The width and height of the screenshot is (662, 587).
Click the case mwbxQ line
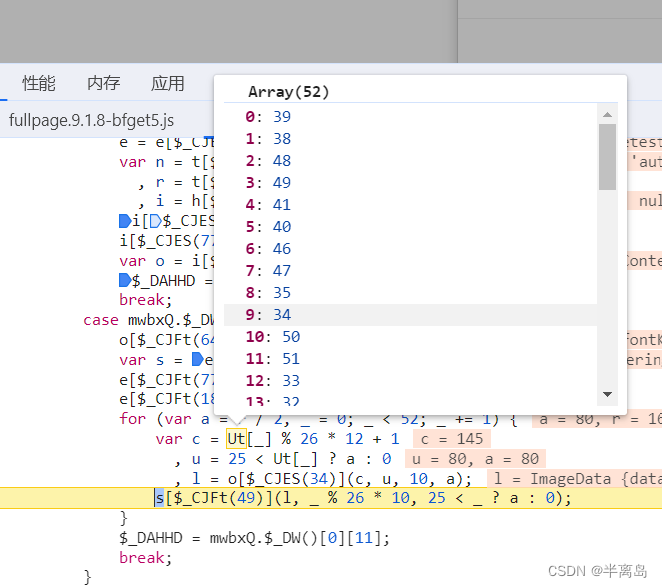pos(149,320)
